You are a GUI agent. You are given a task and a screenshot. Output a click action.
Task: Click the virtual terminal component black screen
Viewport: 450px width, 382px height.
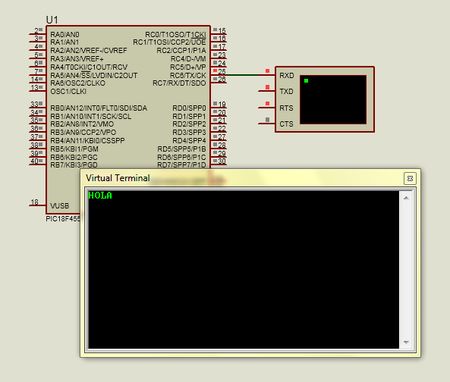tap(333, 99)
